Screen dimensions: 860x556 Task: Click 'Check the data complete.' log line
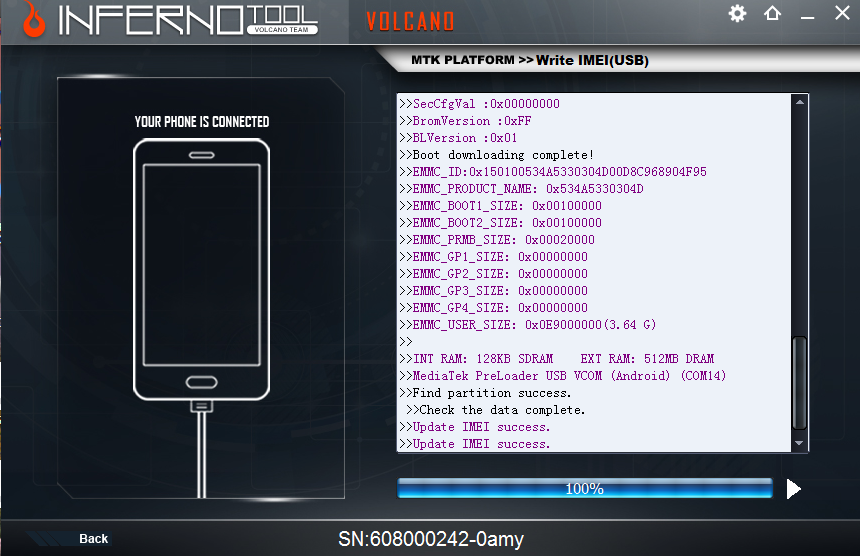coord(496,410)
